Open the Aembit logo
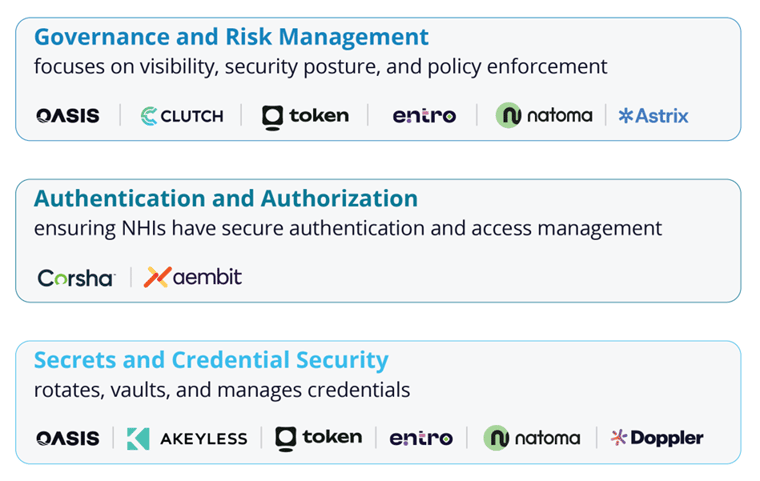760x481 pixels. pos(192,277)
